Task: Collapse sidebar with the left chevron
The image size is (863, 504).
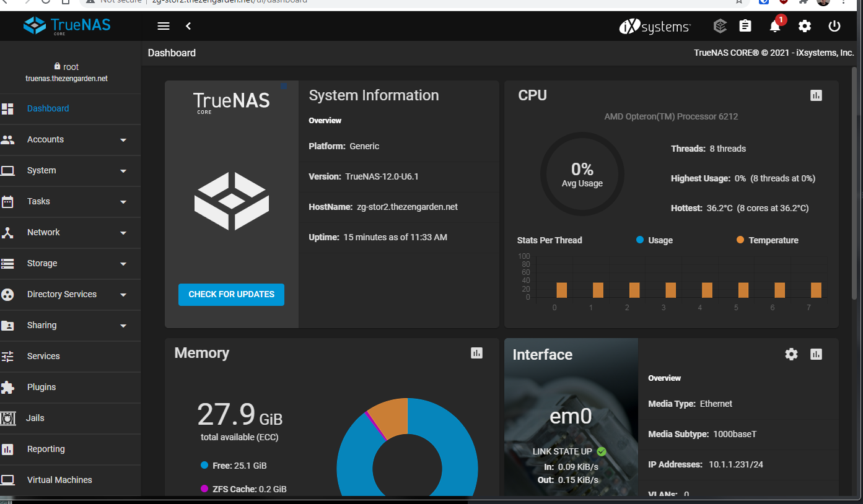Action: 188,26
